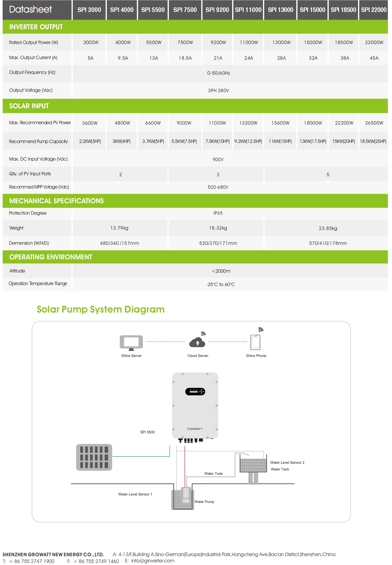Click the 0-50/60Hz value

pyautogui.click(x=218, y=73)
